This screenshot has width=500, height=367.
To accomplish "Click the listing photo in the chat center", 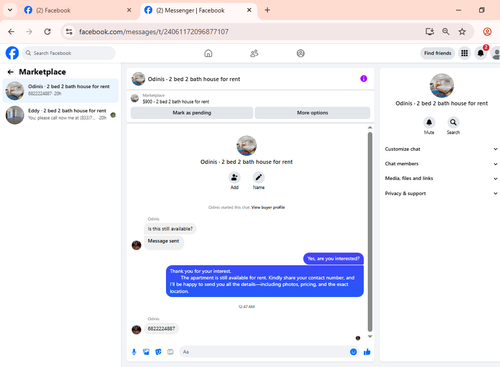I will pos(247,146).
